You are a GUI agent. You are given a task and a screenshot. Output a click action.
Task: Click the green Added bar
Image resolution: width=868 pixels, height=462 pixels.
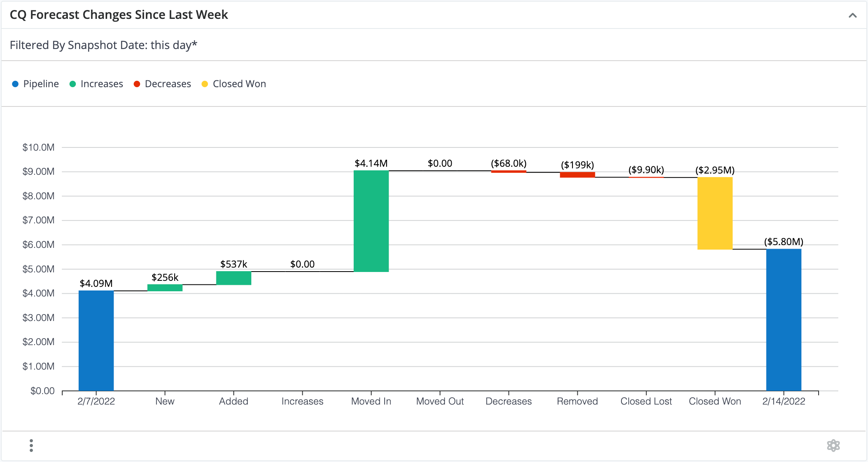click(234, 278)
